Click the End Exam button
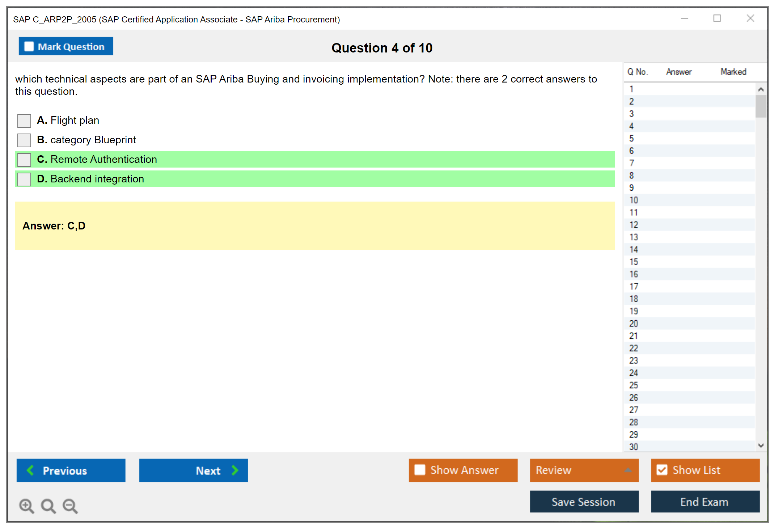The image size is (778, 532). 705,502
